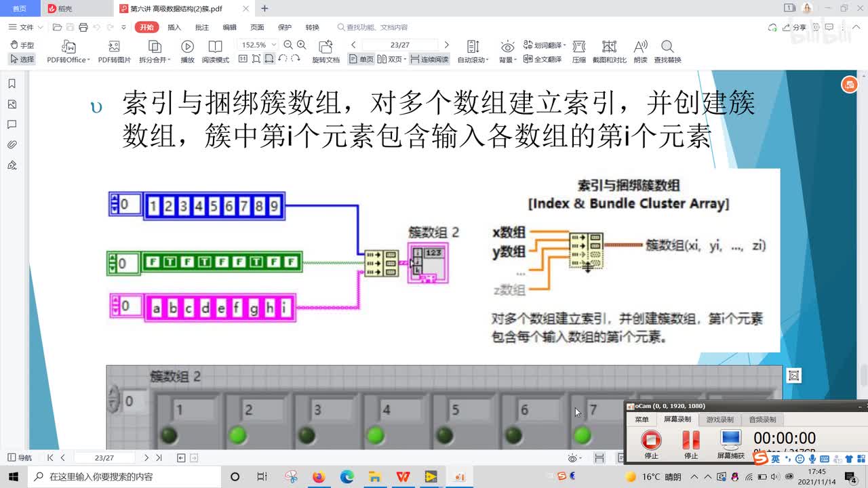Toggle eye protection mode in status bar
Viewport: 868px width, 488px height.
[574, 458]
